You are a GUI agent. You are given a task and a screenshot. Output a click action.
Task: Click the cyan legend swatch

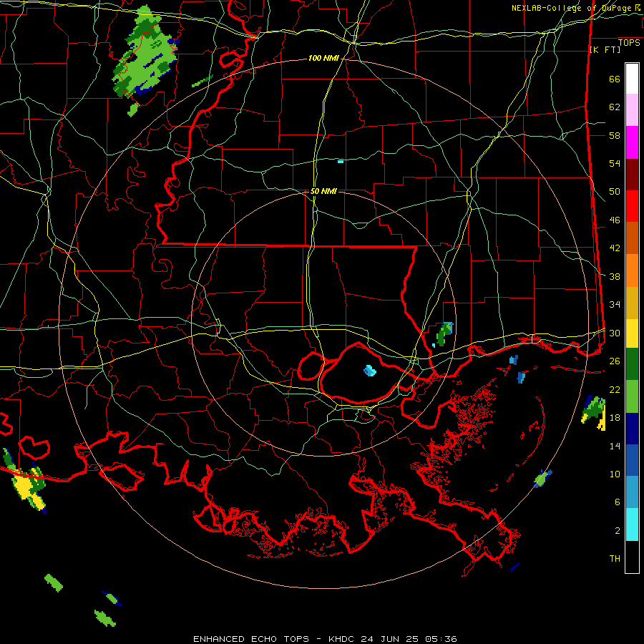(x=632, y=525)
